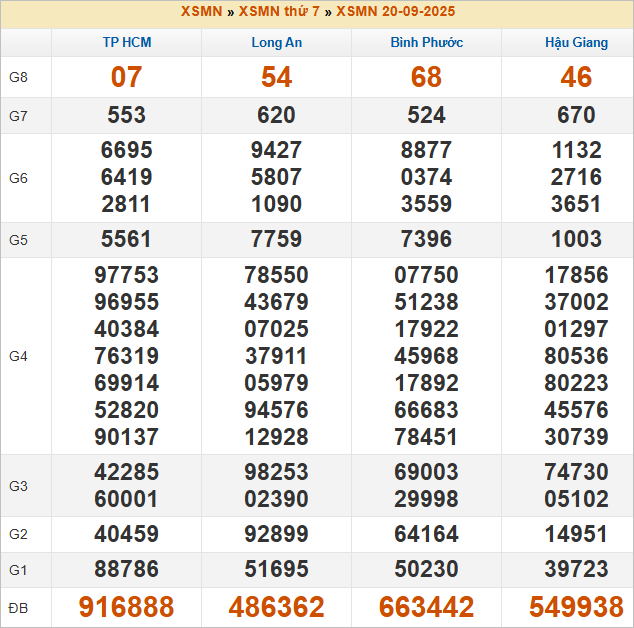Viewport: 634px width, 628px height.
Task: Select Long An special prize 486362
Action: [276, 607]
